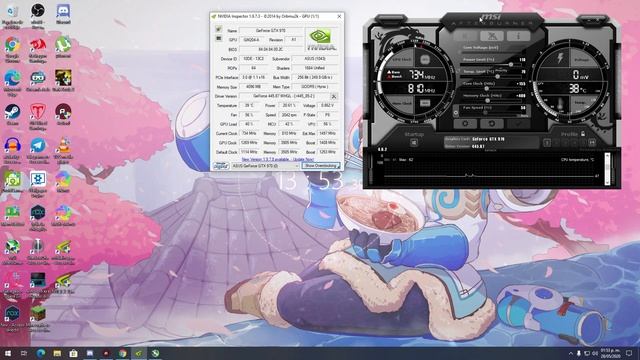Show hidden system tray icons

coord(571,353)
